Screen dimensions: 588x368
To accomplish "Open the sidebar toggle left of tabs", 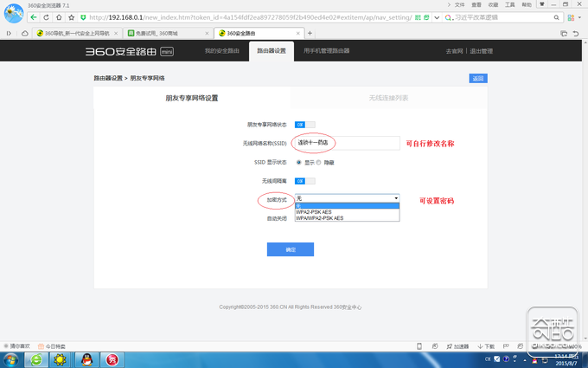I will click(x=9, y=34).
